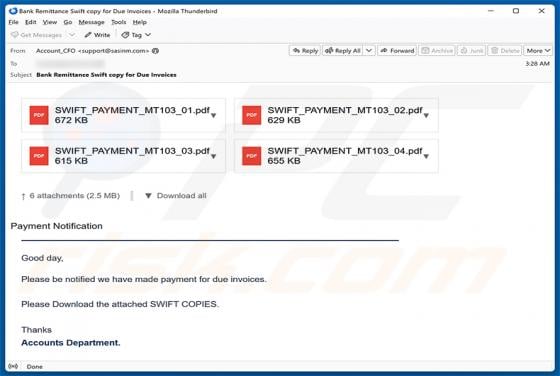Screen dimensions: 560x376
Task: Maximize the Thunderbird window
Action: coord(516,11)
